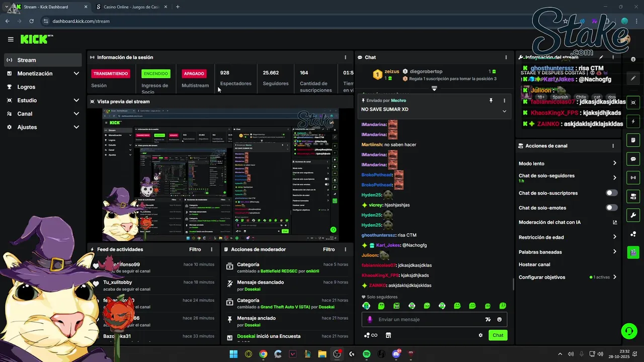Select the first crying green emote
Screen dimensions: 644x362
[366, 306]
